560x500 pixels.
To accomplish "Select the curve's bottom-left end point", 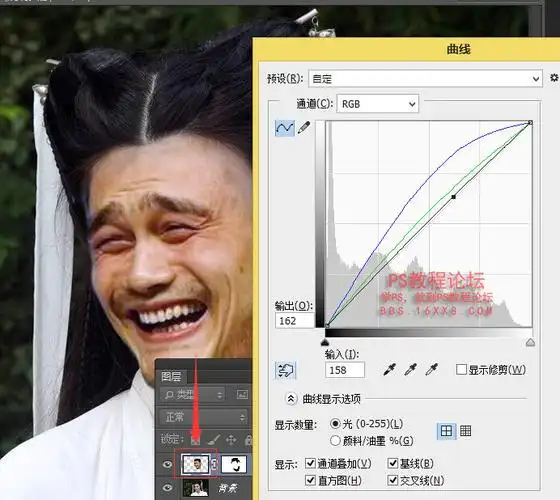I will pos(327,325).
